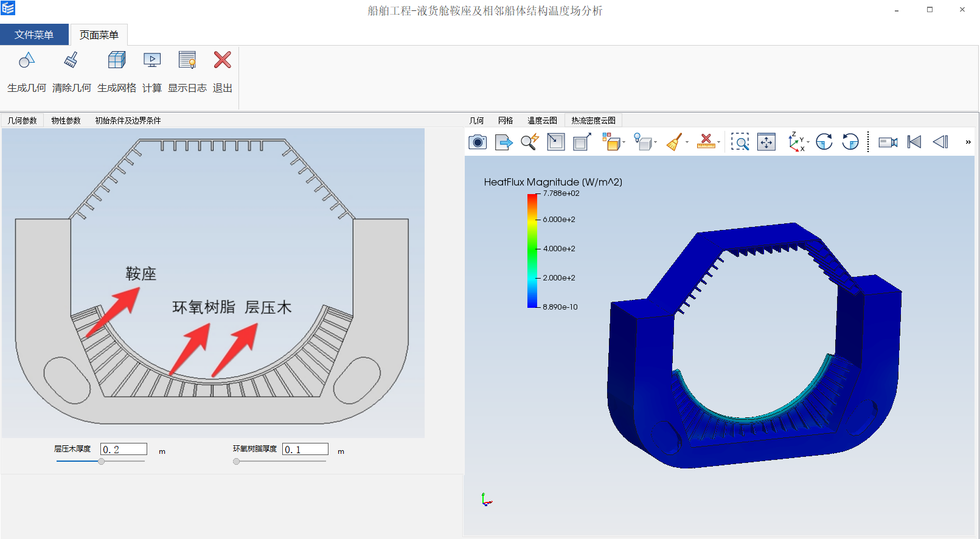Select the zoom-to-box tool

[740, 142]
